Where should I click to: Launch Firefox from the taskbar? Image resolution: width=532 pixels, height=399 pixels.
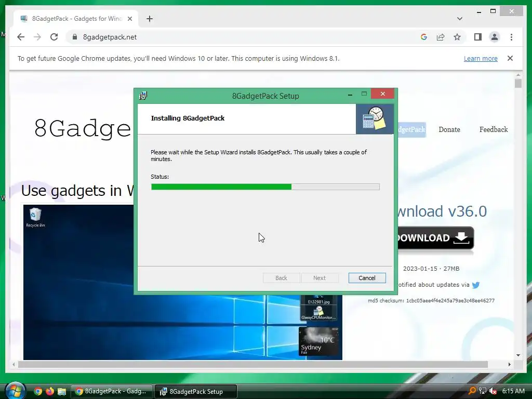[50, 391]
